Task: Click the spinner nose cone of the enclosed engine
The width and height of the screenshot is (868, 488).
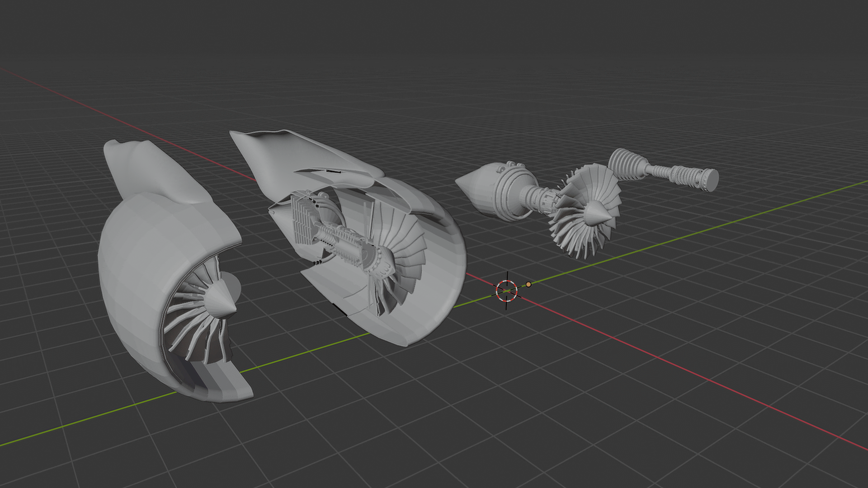Action: tap(220, 299)
